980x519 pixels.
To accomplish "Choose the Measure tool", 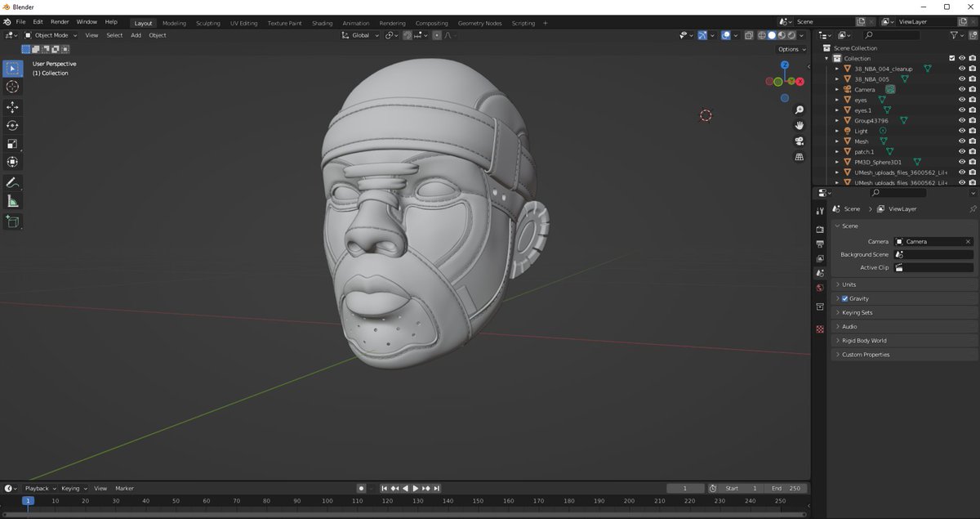I will click(x=12, y=201).
